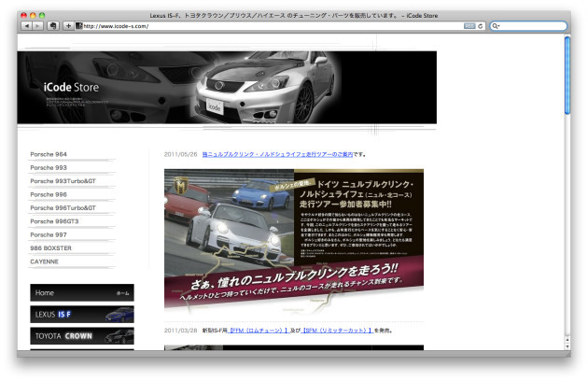Screen dimensions: 588x381
Task: Open search engine magnifier dropdown
Action: (x=496, y=26)
